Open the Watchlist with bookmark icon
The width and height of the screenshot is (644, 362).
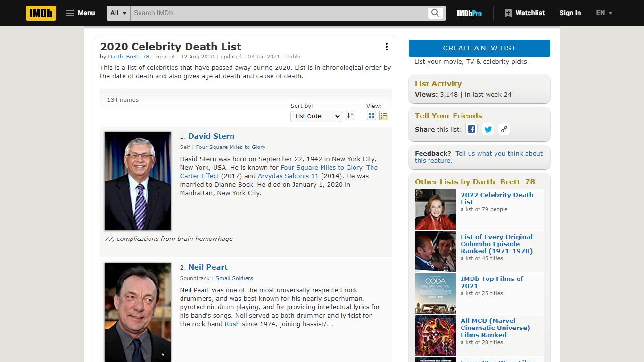[524, 13]
